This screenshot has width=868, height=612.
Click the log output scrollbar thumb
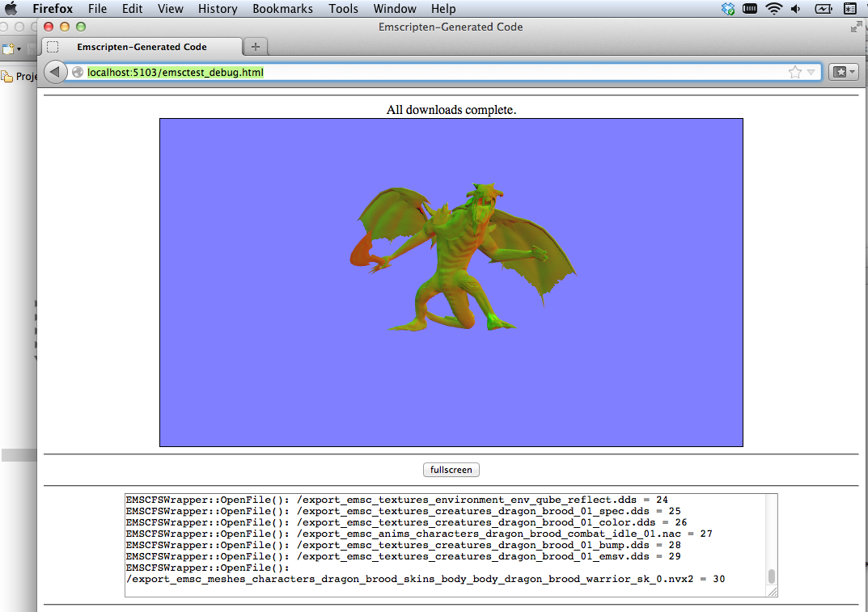(x=771, y=576)
